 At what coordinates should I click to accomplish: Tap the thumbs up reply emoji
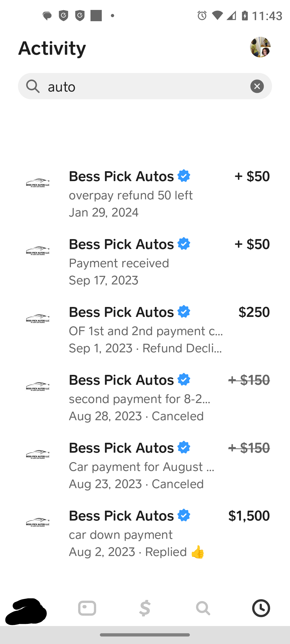(x=198, y=552)
